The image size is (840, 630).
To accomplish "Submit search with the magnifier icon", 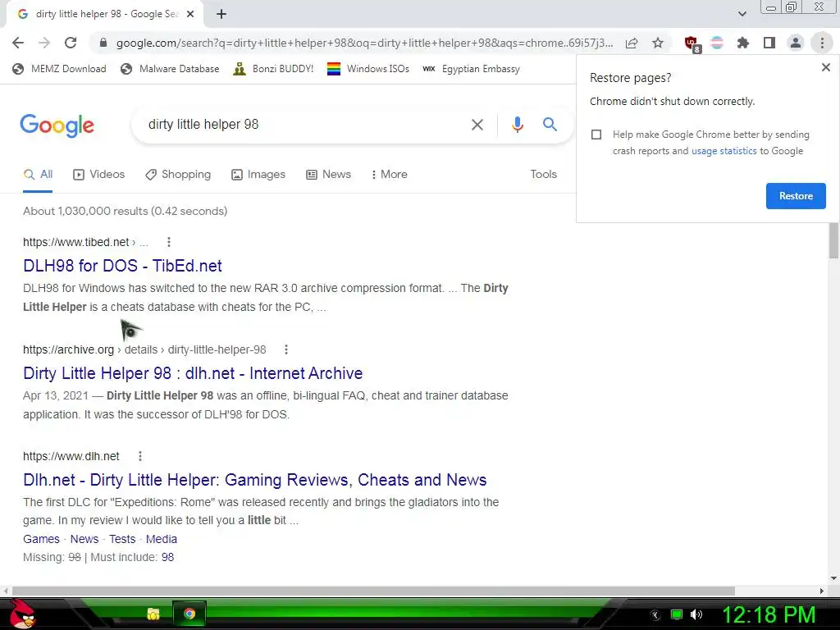I will click(x=550, y=125).
